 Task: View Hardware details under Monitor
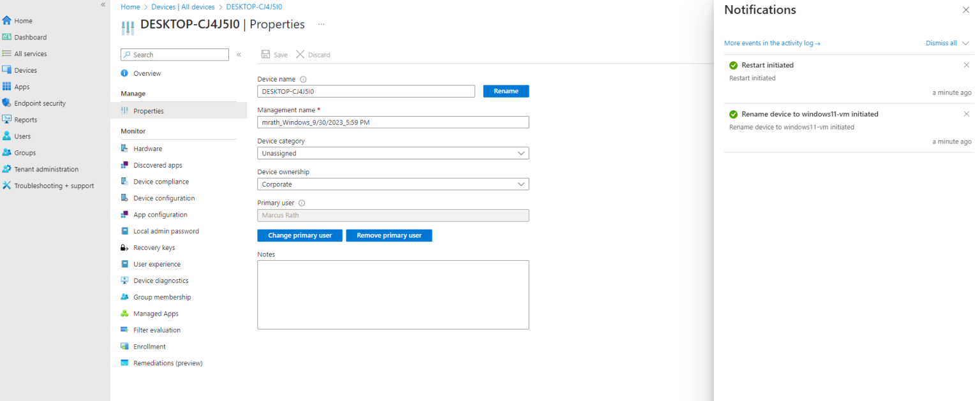tap(148, 148)
